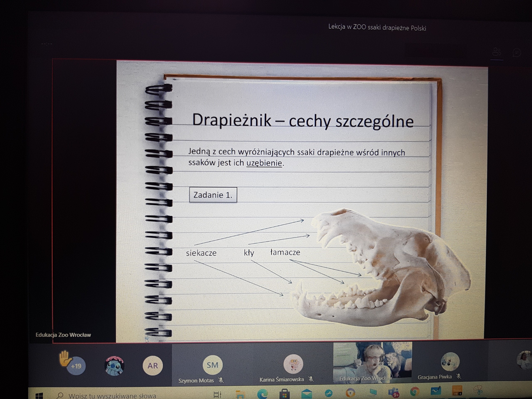Click the underlined word uzębienie

264,163
